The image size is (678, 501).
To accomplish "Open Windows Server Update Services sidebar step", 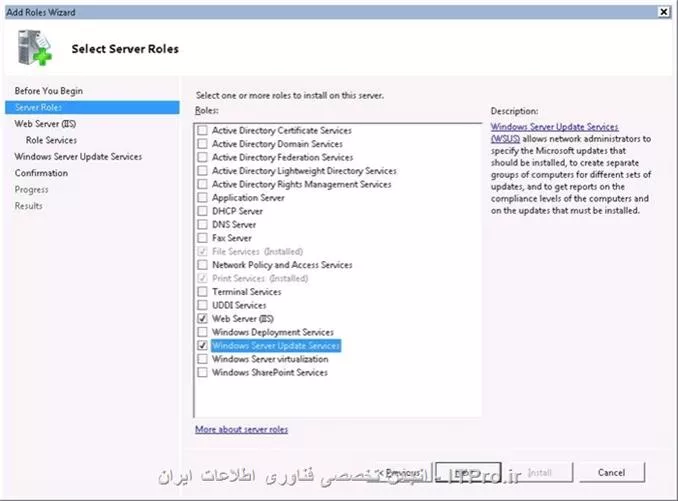I will (x=78, y=156).
